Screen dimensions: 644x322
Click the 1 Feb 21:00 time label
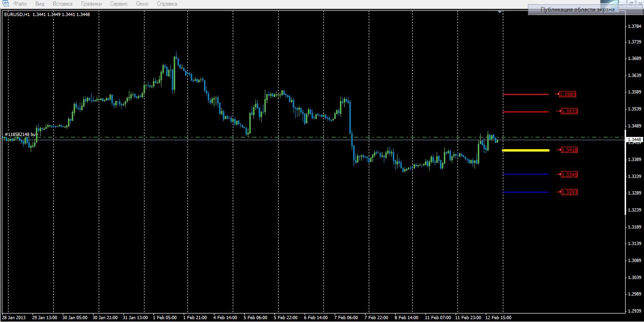click(x=195, y=318)
